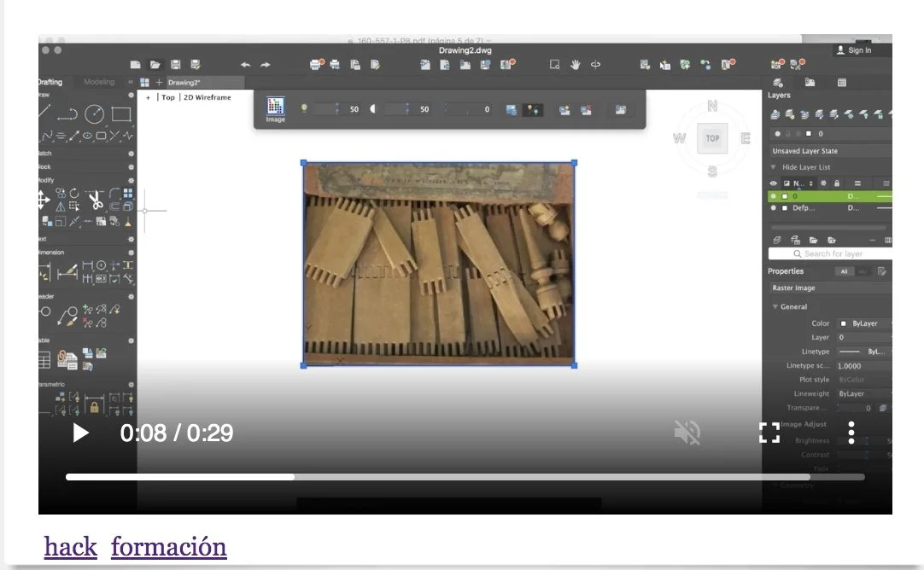Viewport: 924px width, 570px height.
Task: Open video more options menu
Action: coord(851,433)
